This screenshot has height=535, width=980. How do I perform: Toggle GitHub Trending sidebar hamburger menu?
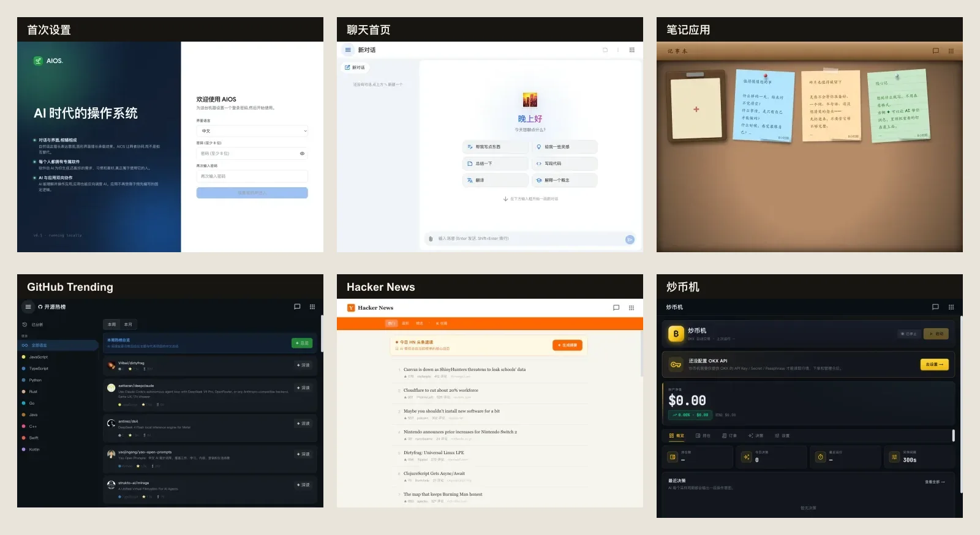28,307
